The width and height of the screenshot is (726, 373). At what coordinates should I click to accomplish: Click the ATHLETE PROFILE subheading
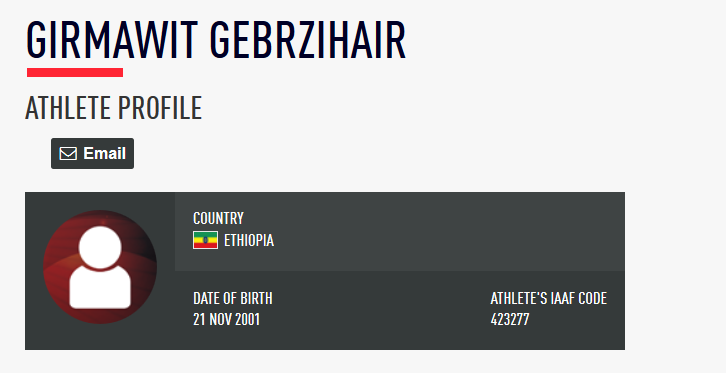[x=113, y=108]
